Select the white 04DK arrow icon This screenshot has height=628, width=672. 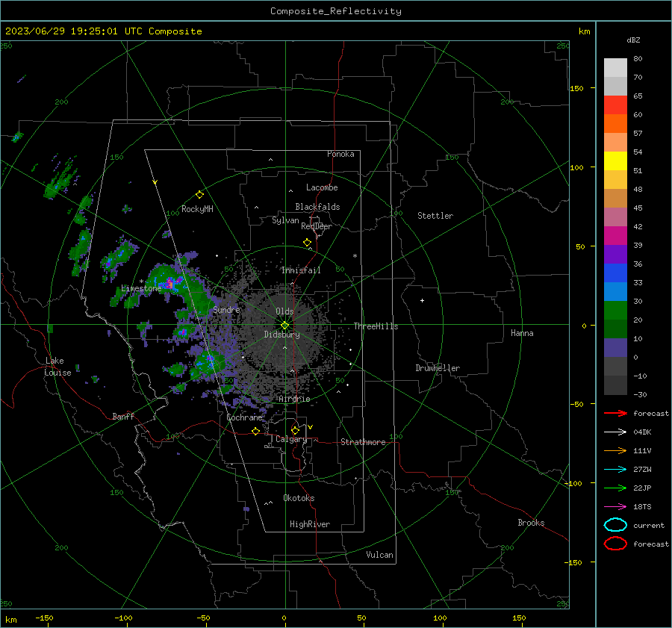[615, 432]
